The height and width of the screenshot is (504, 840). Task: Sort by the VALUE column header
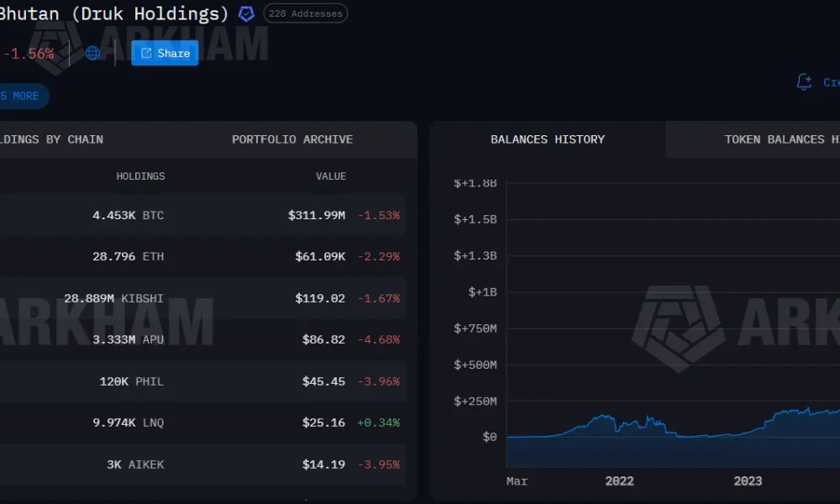tap(330, 176)
